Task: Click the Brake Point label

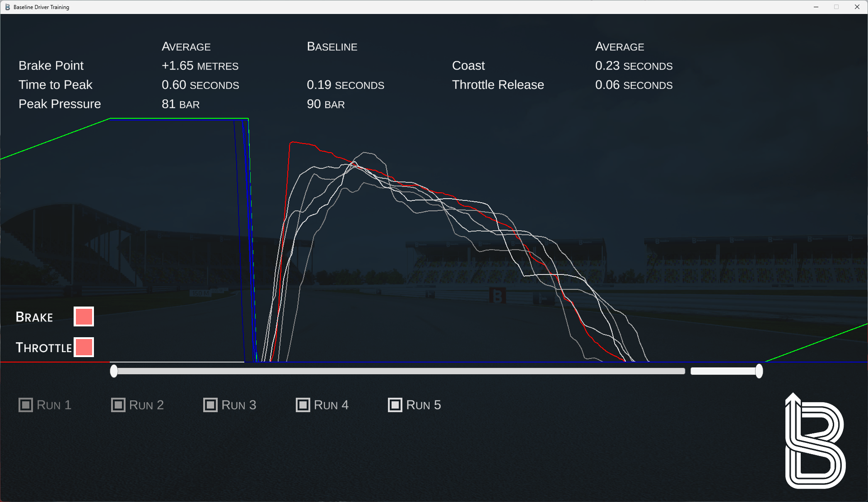Action: pos(51,65)
